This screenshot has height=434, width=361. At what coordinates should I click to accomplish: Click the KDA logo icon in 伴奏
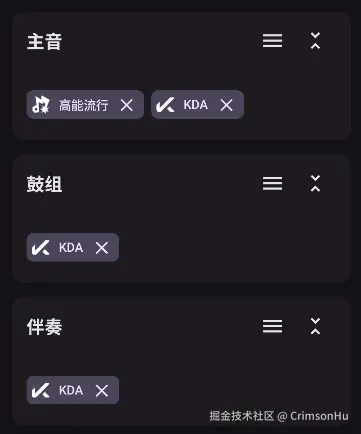(x=41, y=390)
